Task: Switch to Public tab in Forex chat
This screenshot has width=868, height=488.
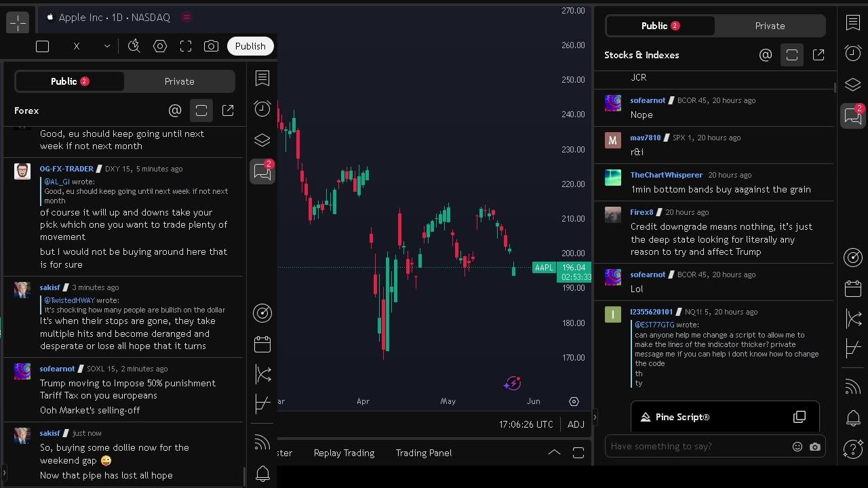Action: tap(70, 81)
